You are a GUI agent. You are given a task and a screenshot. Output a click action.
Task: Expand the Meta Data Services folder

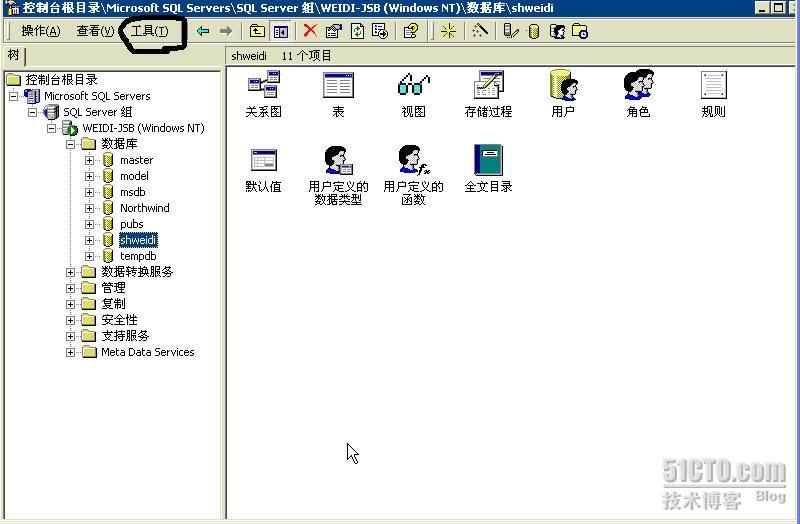[70, 353]
